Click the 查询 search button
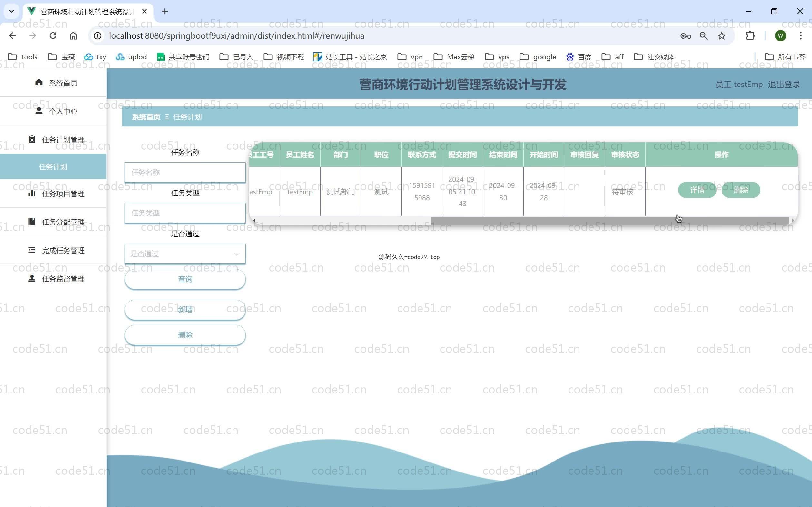This screenshot has height=507, width=812. tap(185, 279)
